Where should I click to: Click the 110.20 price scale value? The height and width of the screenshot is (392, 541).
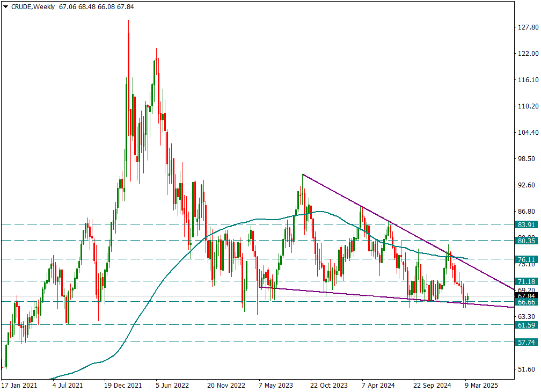(x=528, y=106)
